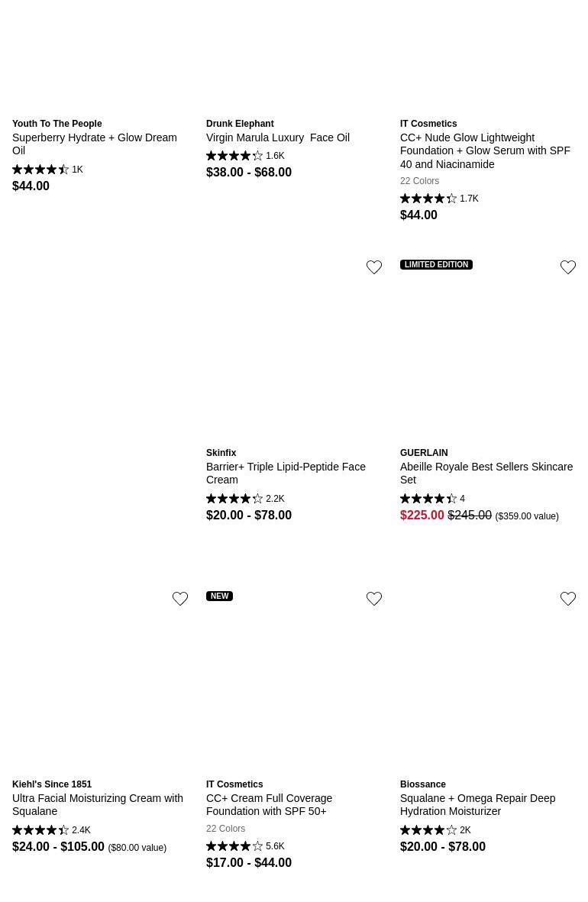Click star rating of Biossance moisturizer
The height and width of the screenshot is (902, 588).
(x=428, y=830)
